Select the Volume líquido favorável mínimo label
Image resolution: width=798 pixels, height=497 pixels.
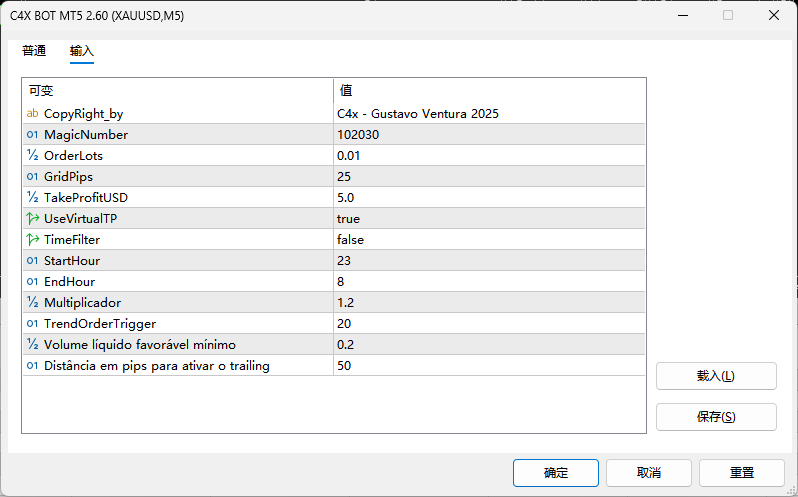pyautogui.click(x=140, y=344)
